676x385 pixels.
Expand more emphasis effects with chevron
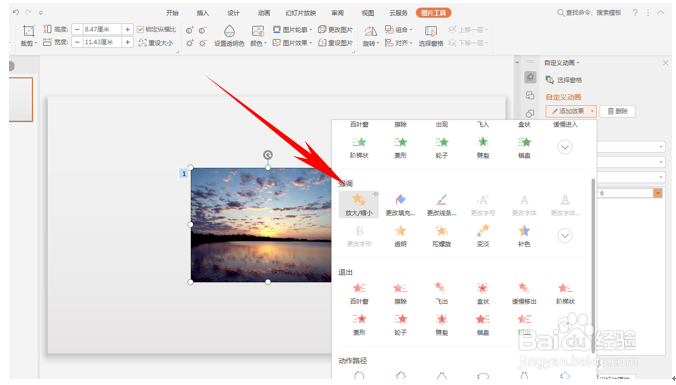click(x=565, y=235)
